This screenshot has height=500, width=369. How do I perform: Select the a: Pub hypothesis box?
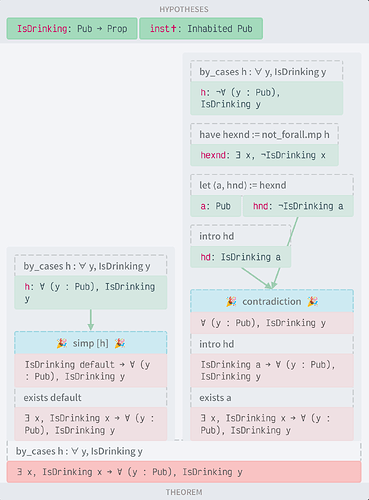point(215,206)
